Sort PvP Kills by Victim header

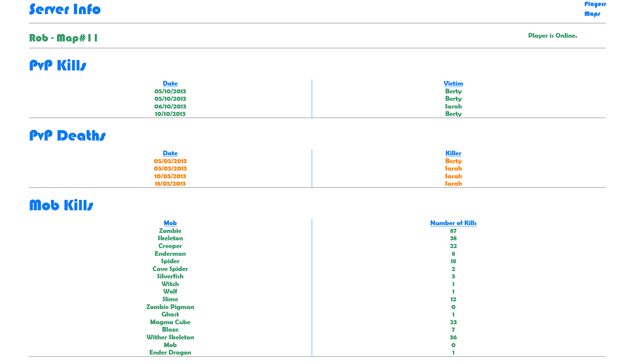(453, 83)
